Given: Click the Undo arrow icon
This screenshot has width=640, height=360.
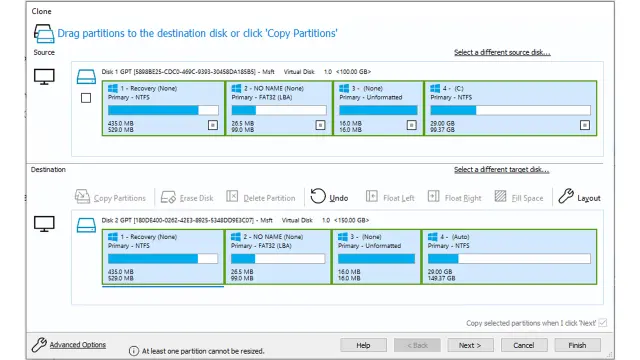Looking at the screenshot, I should click(x=318, y=196).
